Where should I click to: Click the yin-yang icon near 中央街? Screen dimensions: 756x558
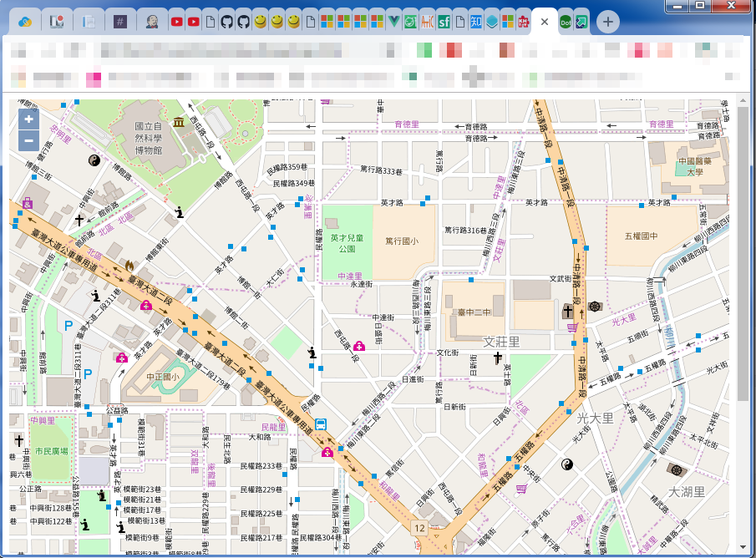tap(567, 464)
